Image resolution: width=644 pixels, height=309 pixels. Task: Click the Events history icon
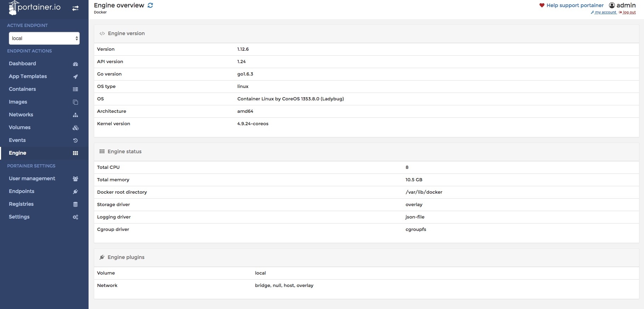[75, 140]
